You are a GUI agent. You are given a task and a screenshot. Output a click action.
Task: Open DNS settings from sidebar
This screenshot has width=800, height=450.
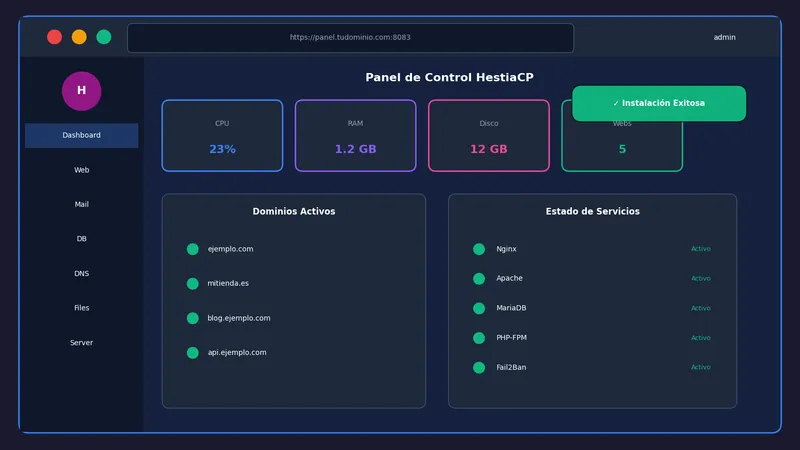tap(82, 273)
